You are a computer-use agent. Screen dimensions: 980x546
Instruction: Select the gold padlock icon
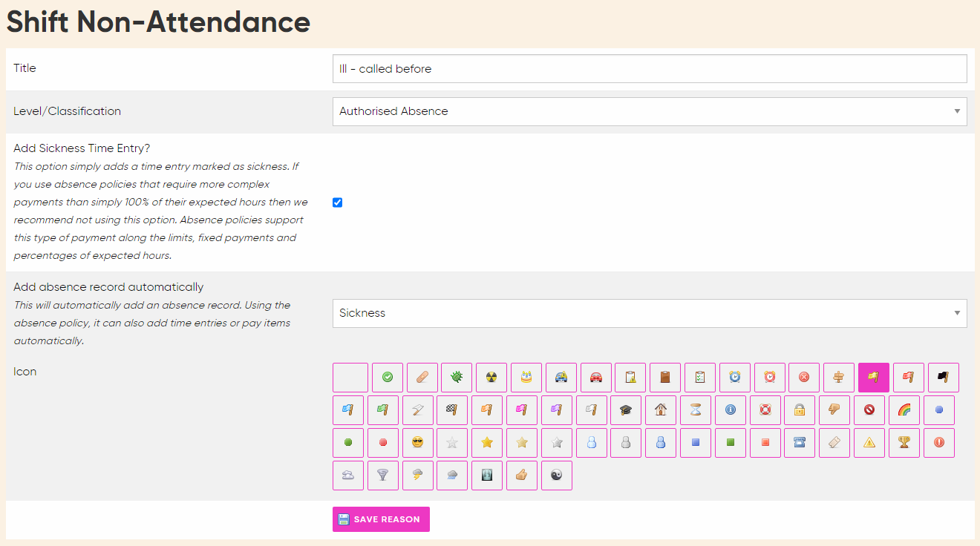(800, 410)
